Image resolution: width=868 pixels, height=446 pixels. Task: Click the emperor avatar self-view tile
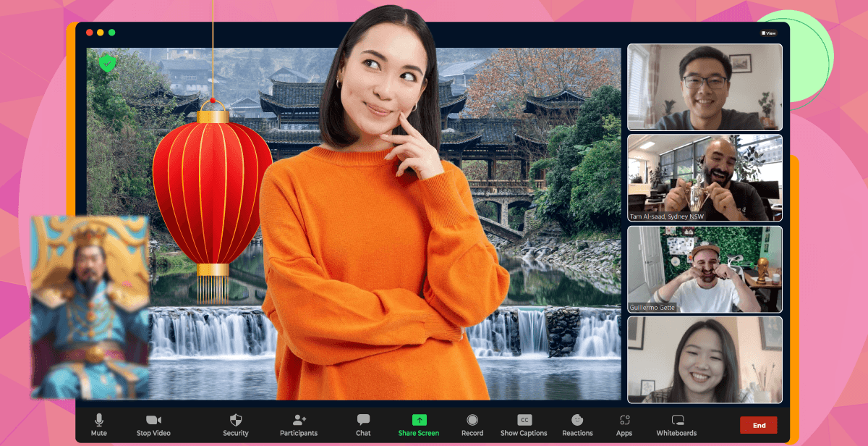point(90,307)
